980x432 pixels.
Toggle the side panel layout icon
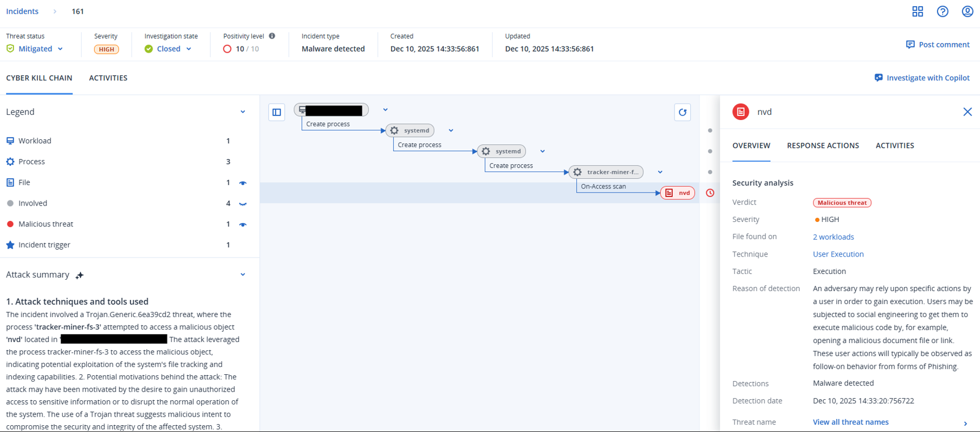(277, 112)
